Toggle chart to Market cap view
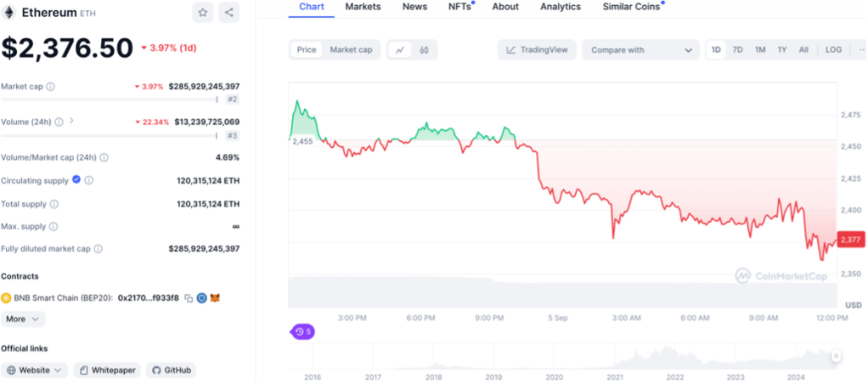The width and height of the screenshot is (868, 386). click(351, 50)
